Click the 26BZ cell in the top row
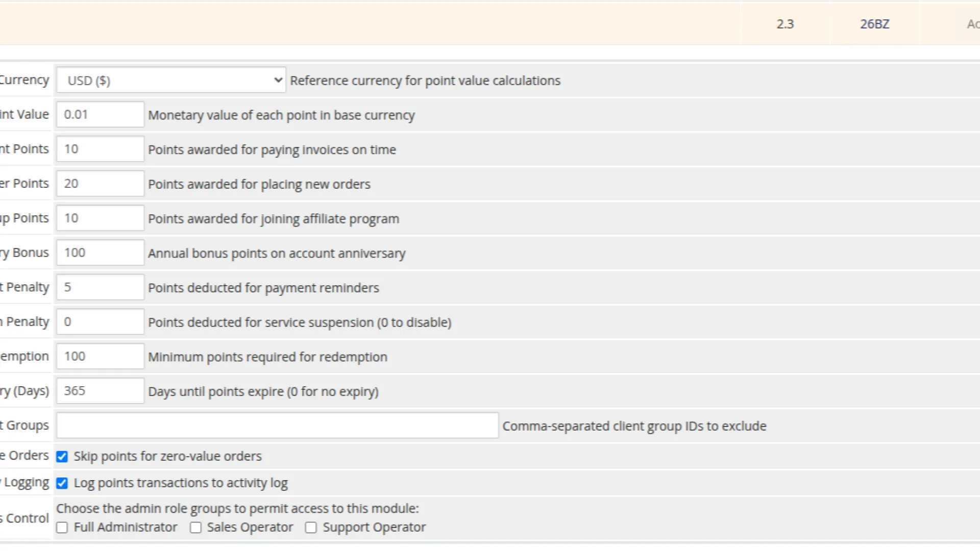The width and height of the screenshot is (980, 551). 874,24
